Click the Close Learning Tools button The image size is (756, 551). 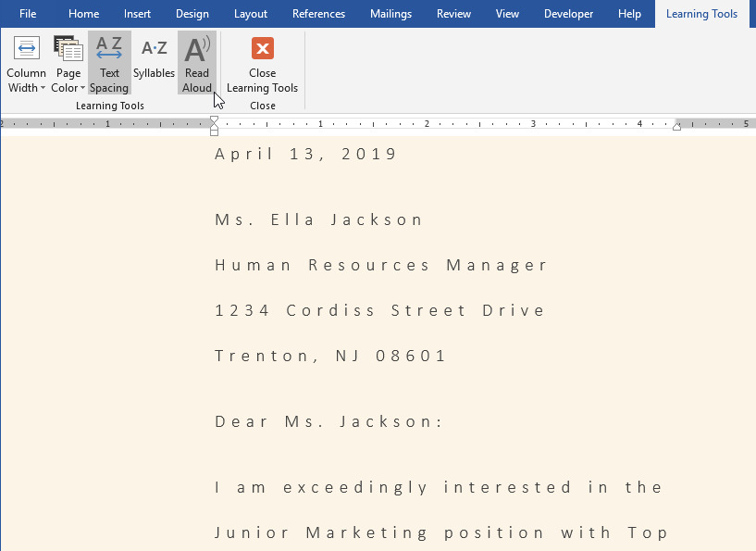[262, 67]
